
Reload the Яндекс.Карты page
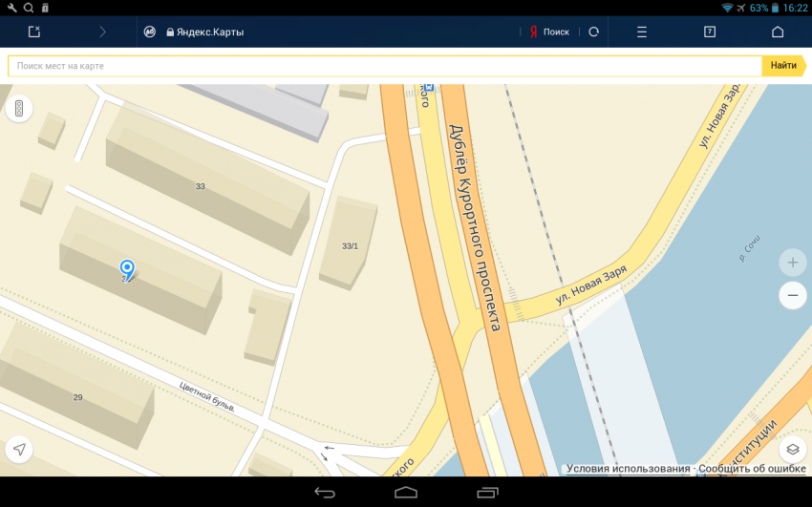point(593,32)
